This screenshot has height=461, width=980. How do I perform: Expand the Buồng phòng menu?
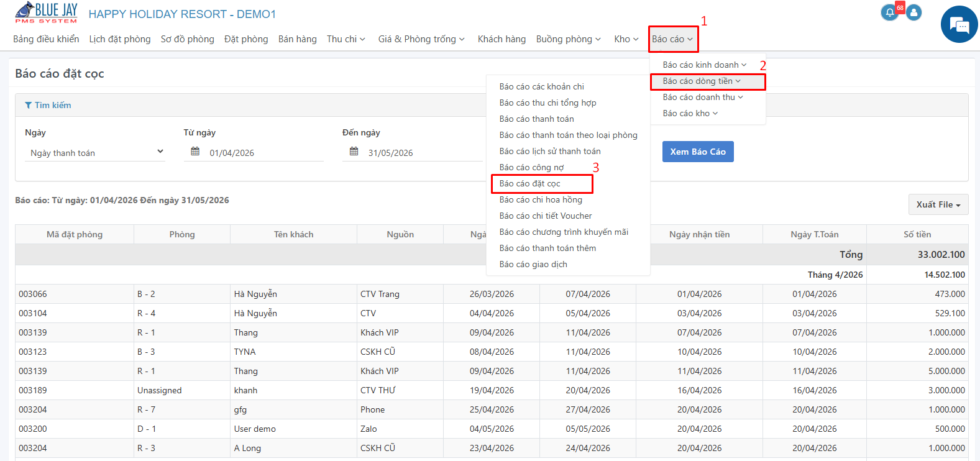point(569,39)
